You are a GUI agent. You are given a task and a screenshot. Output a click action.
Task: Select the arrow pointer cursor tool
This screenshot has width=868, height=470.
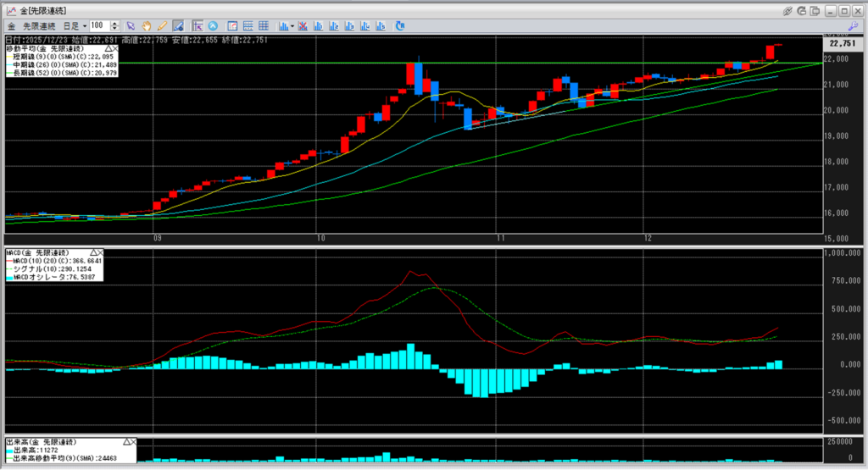[131, 26]
